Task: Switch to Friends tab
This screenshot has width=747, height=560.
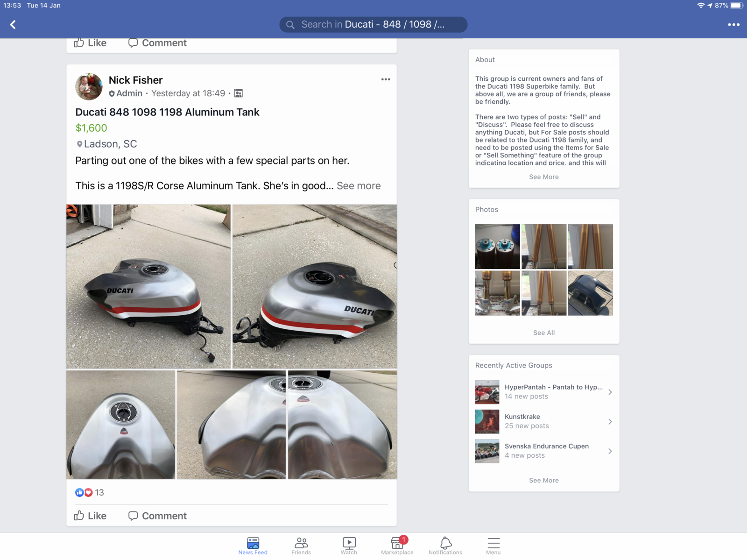Action: tap(301, 546)
